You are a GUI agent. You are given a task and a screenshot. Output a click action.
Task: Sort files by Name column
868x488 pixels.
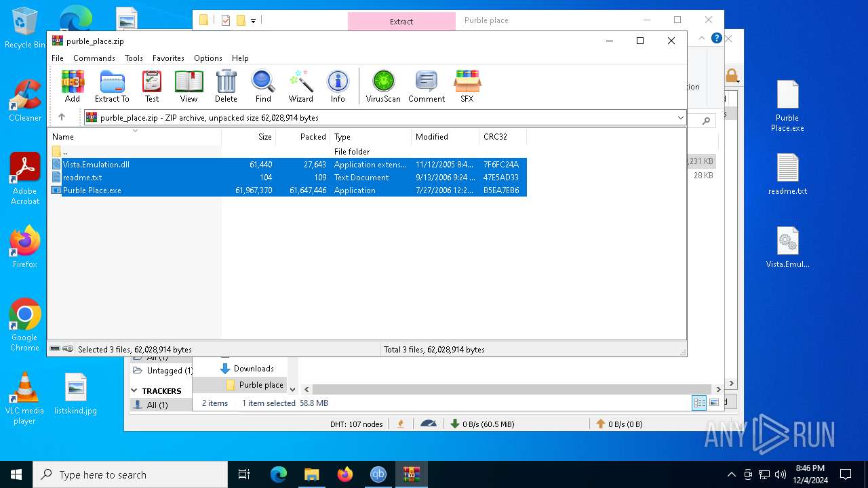tap(134, 137)
